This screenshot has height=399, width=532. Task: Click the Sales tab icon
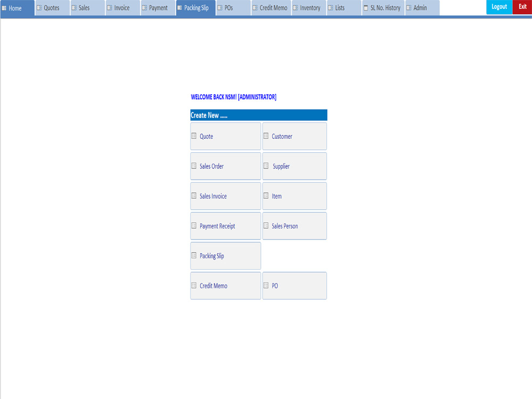(x=74, y=7)
